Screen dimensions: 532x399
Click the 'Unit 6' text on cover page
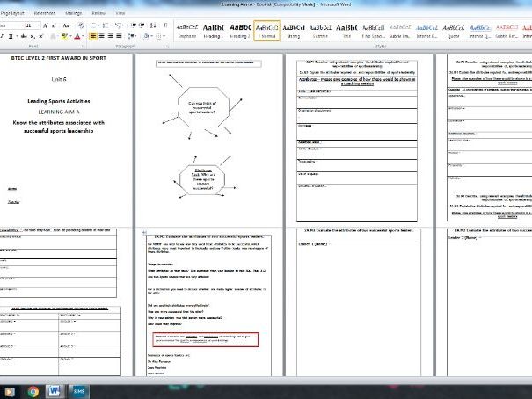(x=59, y=79)
